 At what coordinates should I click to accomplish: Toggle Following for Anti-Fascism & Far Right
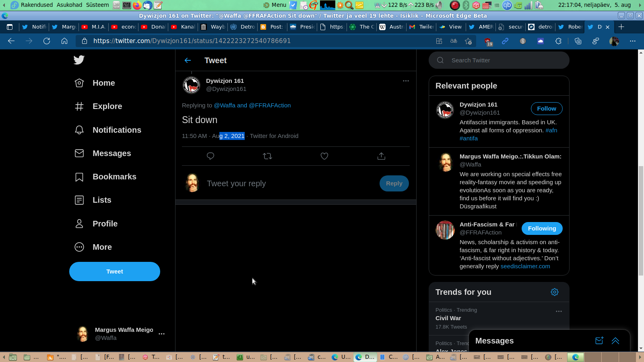point(542,228)
